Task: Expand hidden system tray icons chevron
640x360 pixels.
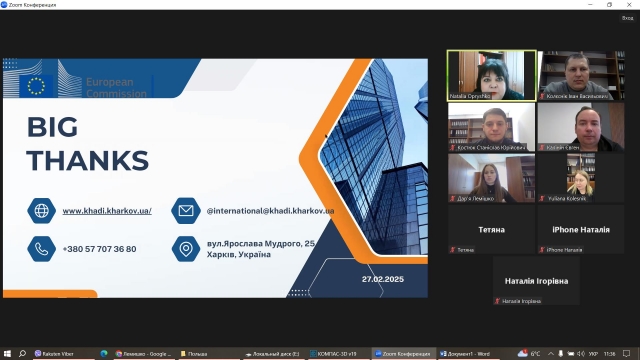Action: click(x=551, y=353)
